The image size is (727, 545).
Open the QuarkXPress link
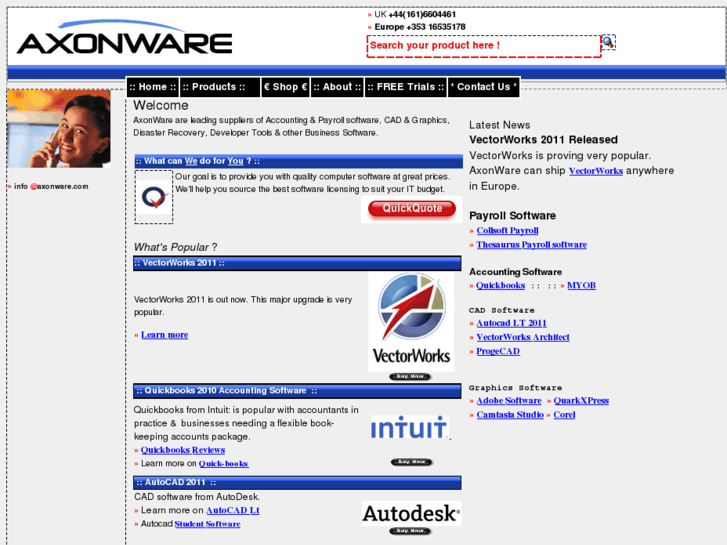coord(581,400)
